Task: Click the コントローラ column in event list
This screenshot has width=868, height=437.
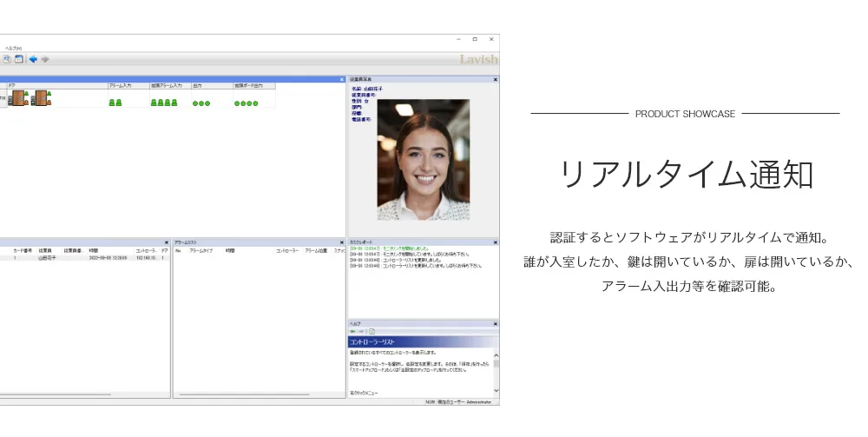Action: 147,251
